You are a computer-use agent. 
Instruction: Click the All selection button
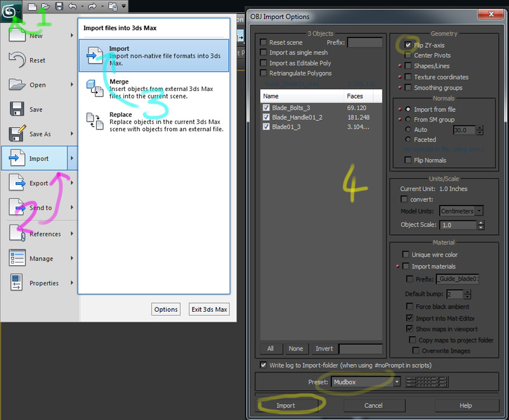[x=270, y=349]
